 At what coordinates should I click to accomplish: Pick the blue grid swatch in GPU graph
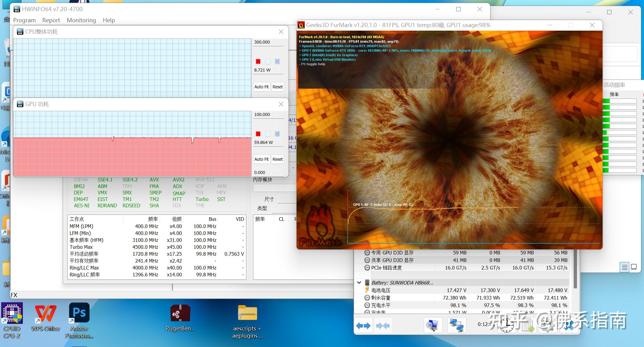coord(277,134)
